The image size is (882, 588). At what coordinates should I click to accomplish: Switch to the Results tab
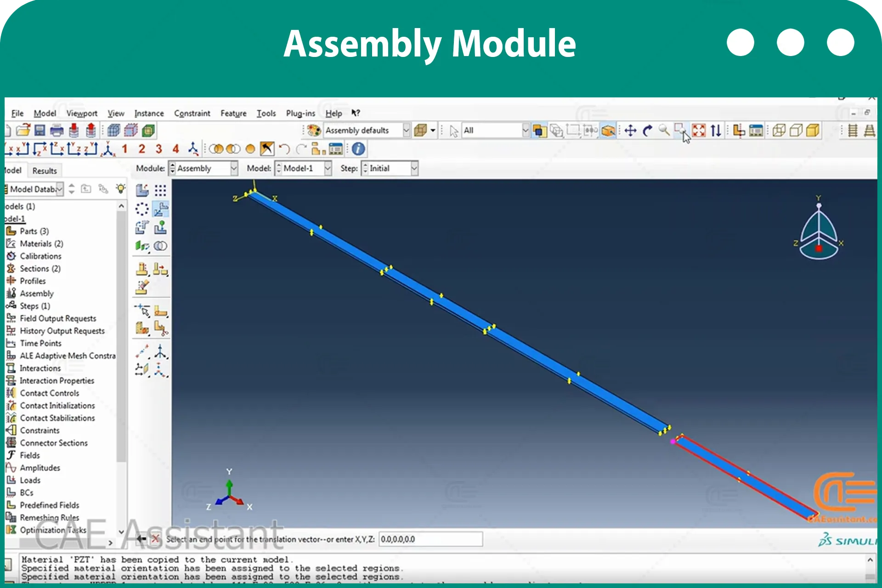[45, 171]
